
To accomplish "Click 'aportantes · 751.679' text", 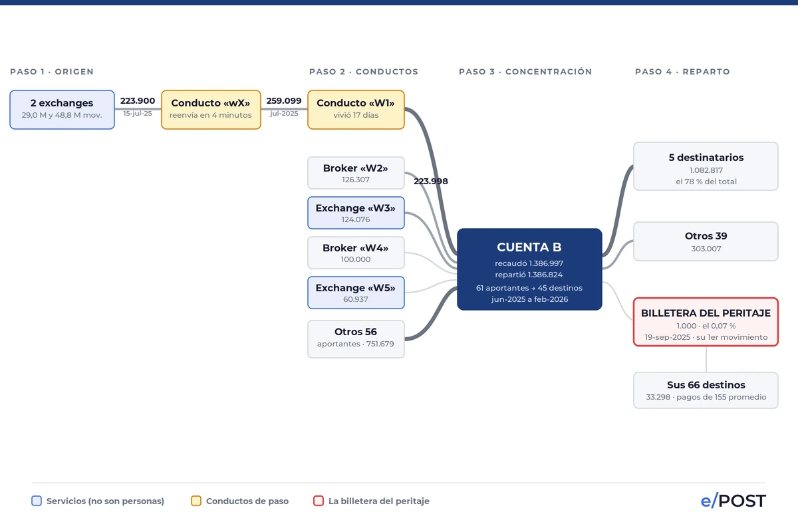I will click(356, 344).
